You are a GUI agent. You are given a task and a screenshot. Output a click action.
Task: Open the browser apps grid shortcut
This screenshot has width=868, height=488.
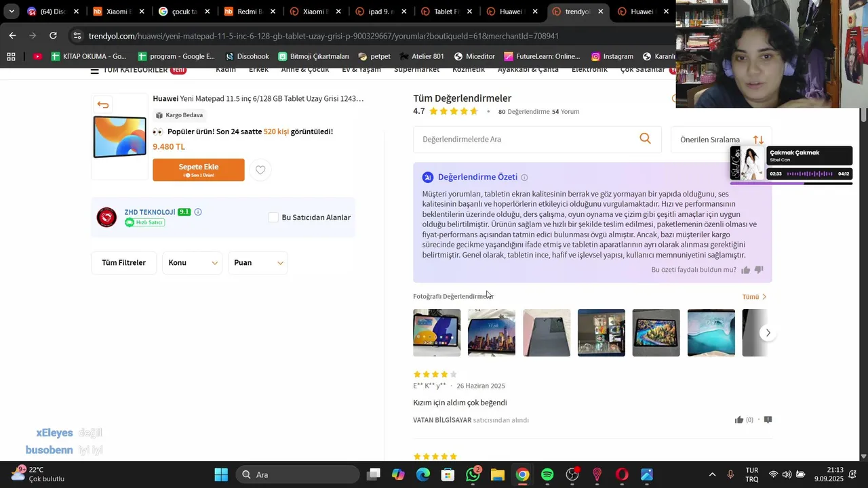pyautogui.click(x=11, y=56)
